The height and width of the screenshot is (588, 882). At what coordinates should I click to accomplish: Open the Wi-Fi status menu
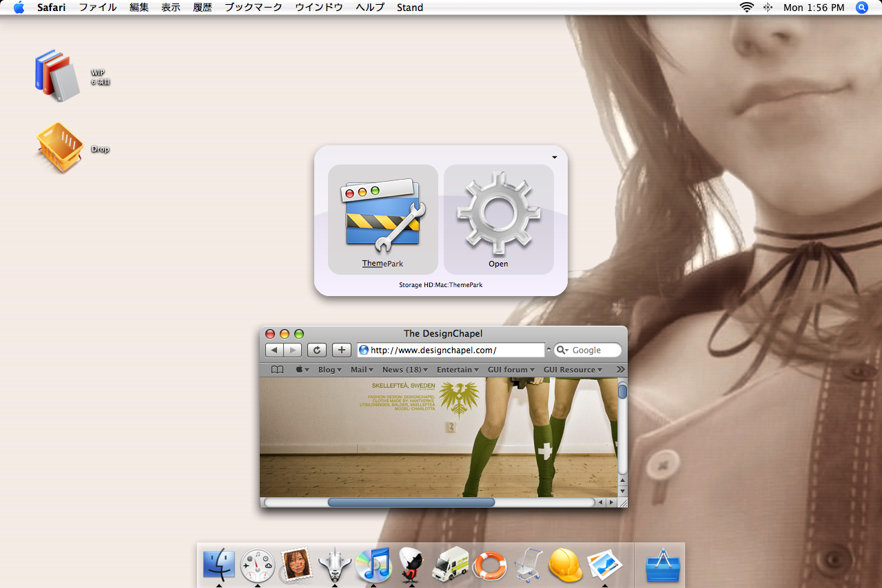pos(747,8)
